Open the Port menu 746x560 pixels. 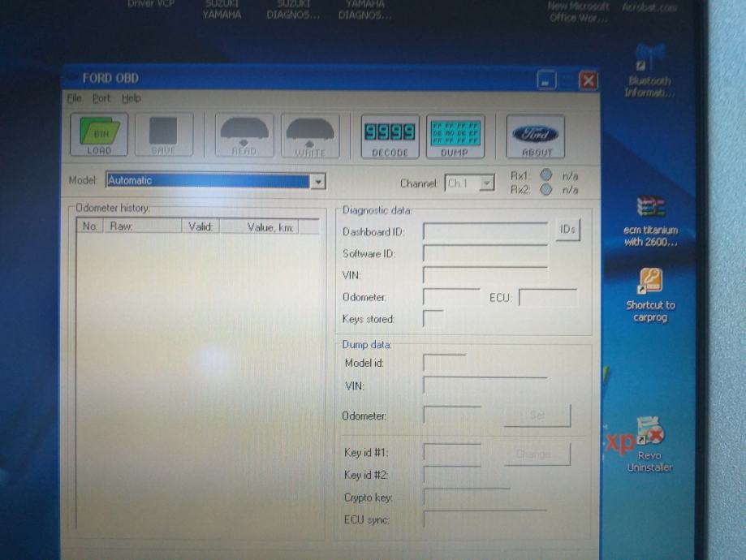[x=101, y=98]
